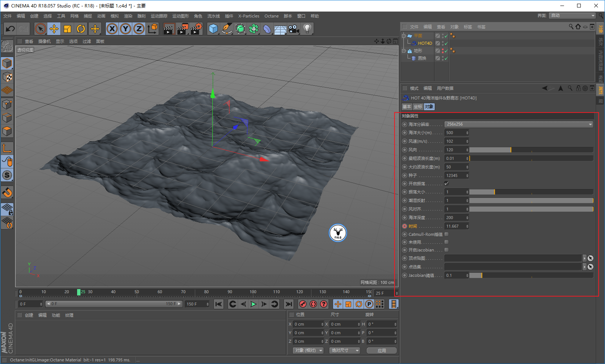605x364 pixels.
Task: Open the Octane menu
Action: (272, 16)
